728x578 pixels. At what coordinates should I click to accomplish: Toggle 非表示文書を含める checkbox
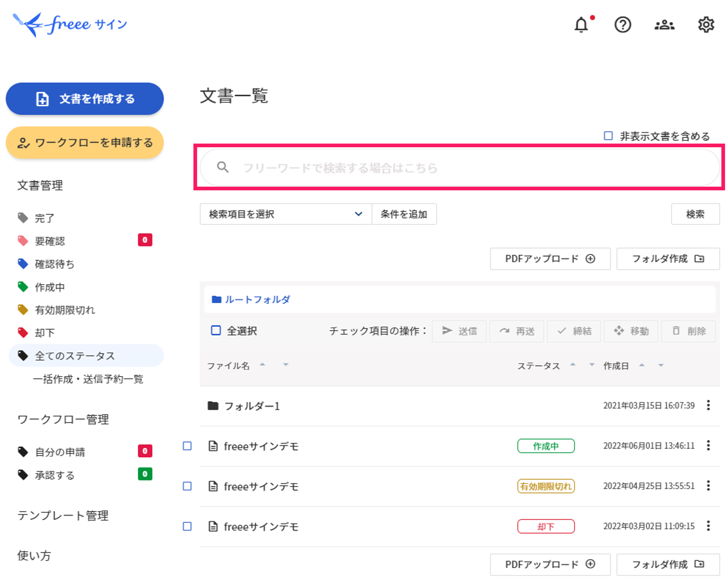608,136
